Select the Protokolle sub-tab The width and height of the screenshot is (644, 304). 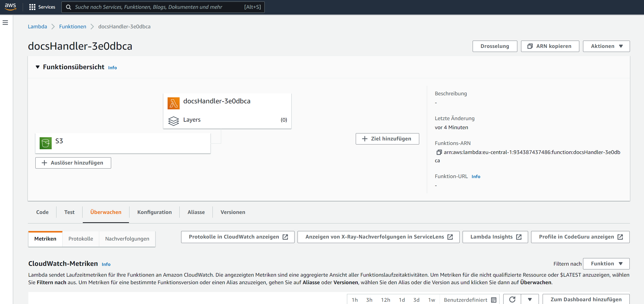(x=81, y=239)
